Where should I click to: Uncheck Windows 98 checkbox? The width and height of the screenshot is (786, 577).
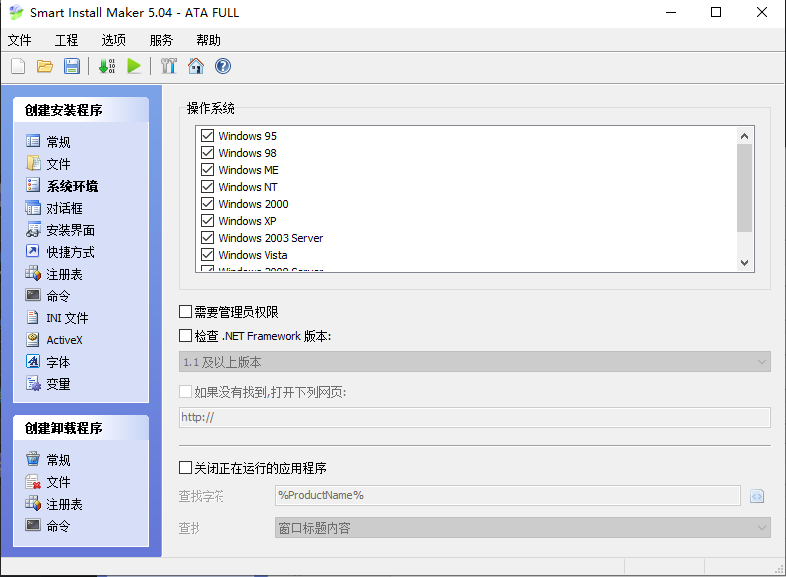click(207, 152)
